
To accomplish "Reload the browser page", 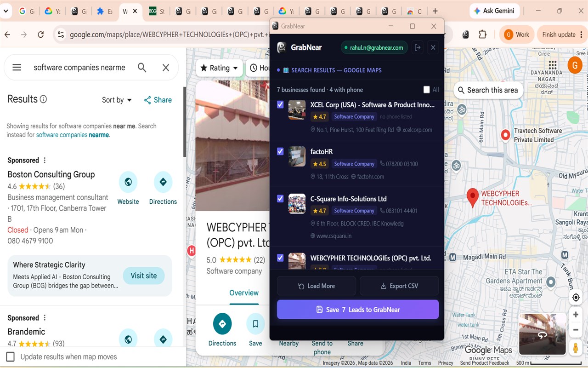I will click(x=41, y=34).
